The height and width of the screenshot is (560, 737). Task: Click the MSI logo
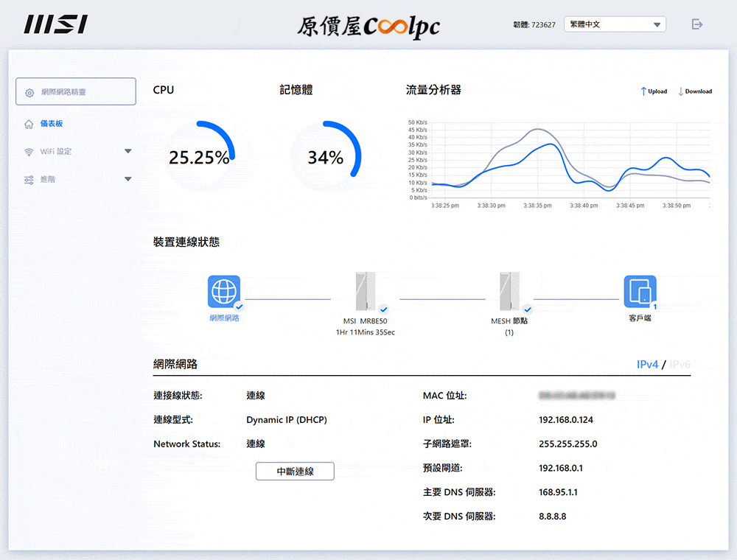point(55,24)
